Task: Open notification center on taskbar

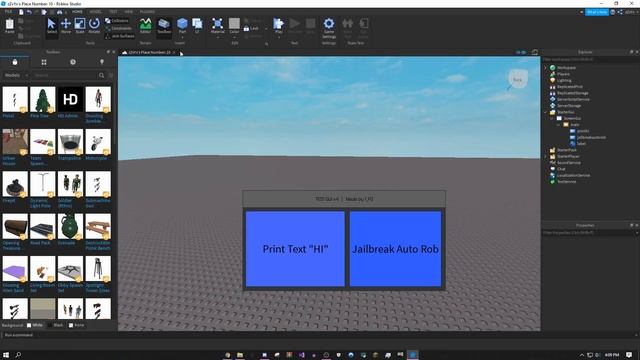Action: click(x=629, y=355)
